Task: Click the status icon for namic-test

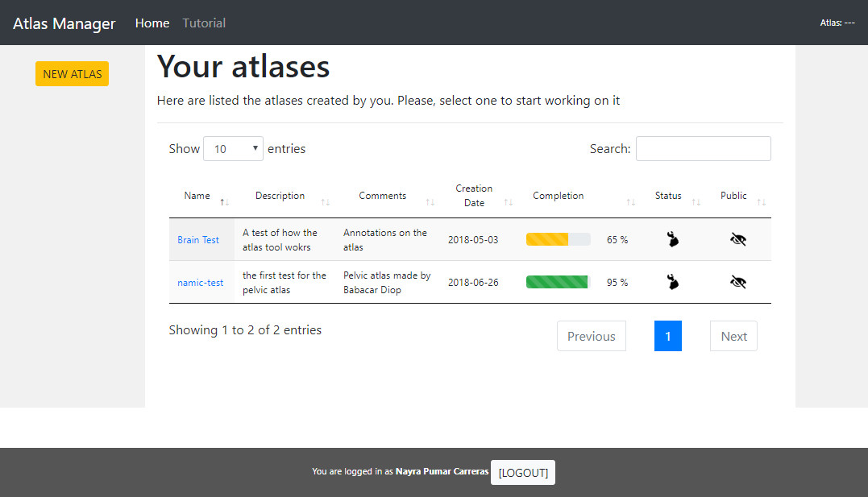Action: point(672,282)
